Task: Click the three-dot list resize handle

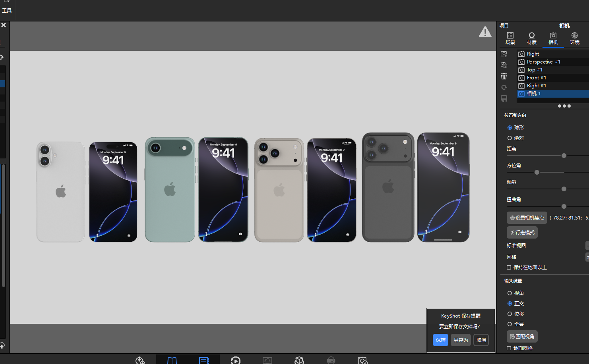Action: coord(564,106)
